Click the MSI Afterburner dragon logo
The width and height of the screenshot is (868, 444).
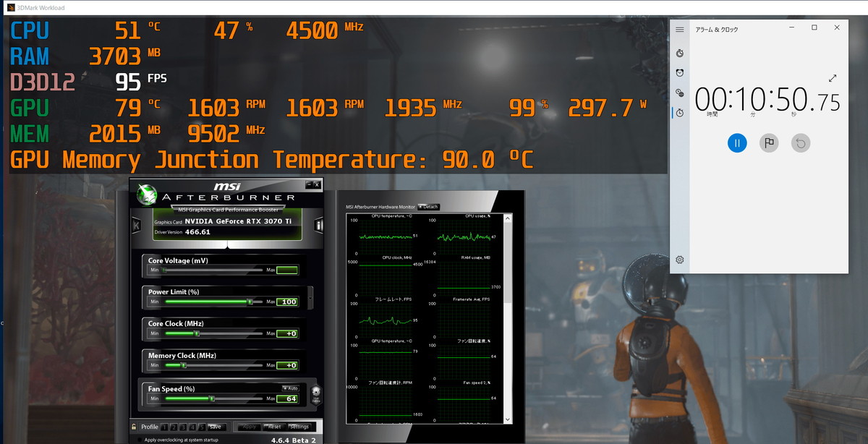[148, 195]
